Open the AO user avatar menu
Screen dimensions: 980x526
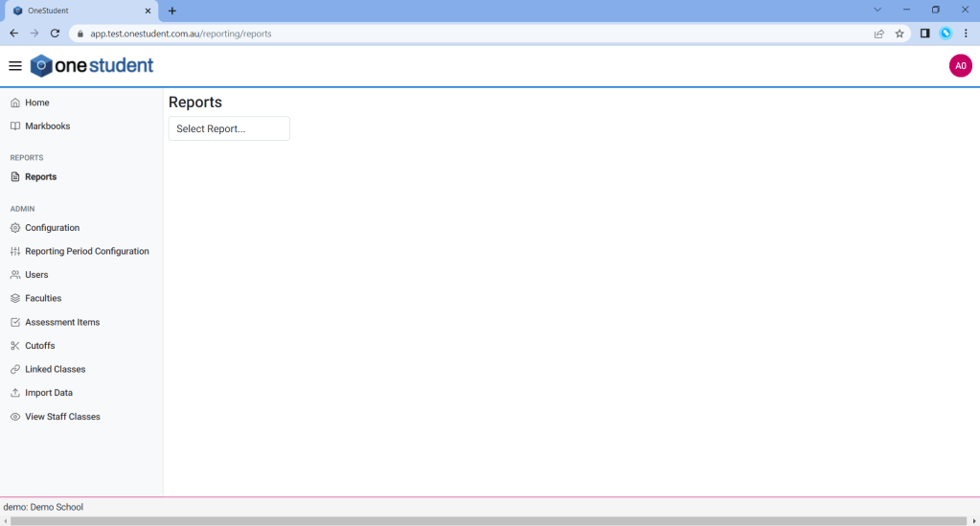tap(960, 66)
